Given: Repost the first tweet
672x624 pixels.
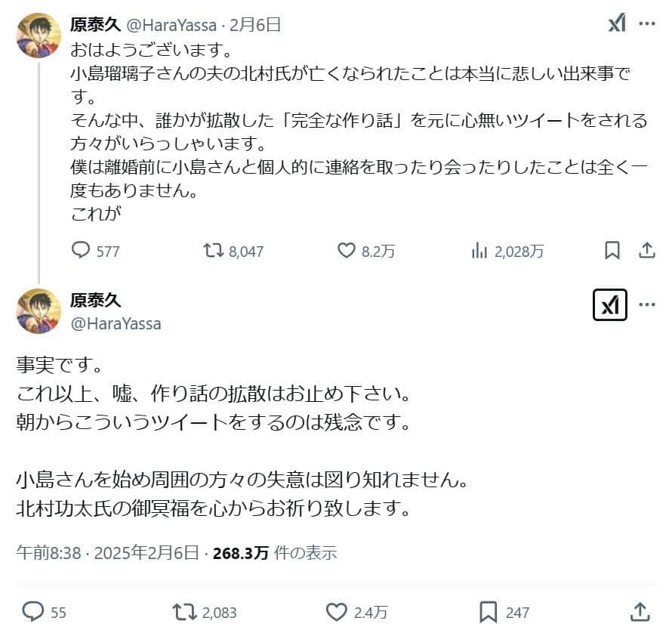Looking at the screenshot, I should point(213,250).
